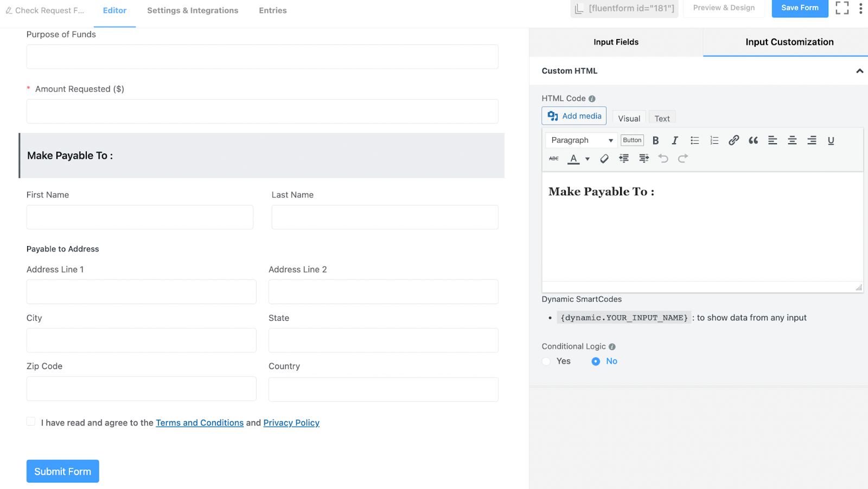This screenshot has height=489, width=868.
Task: Click the State input field
Action: point(384,340)
